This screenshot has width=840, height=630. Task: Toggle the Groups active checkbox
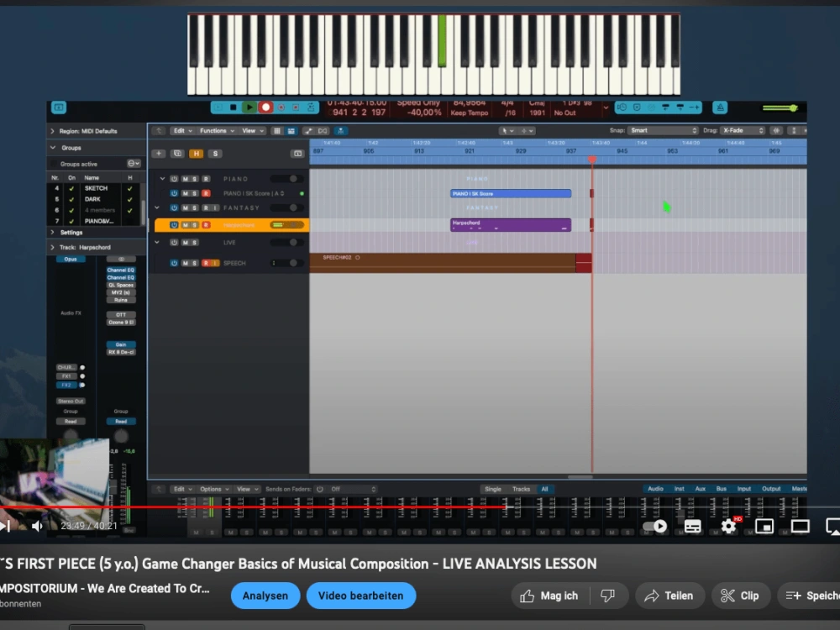pyautogui.click(x=54, y=164)
